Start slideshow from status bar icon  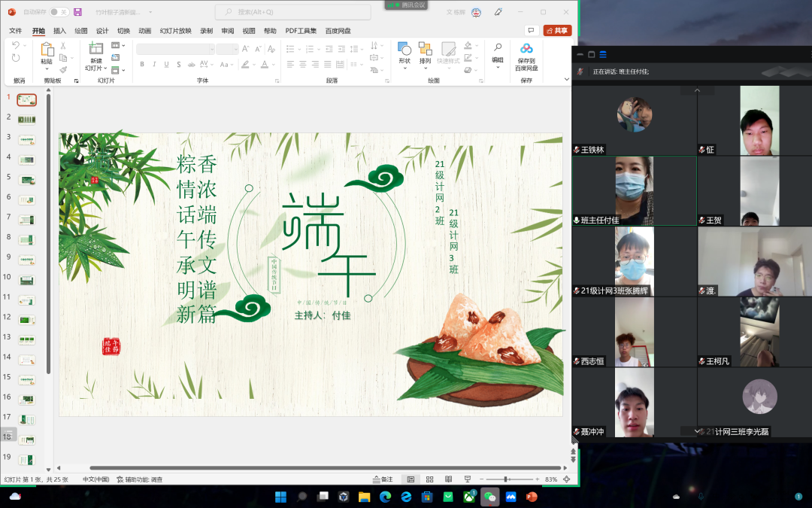pyautogui.click(x=467, y=479)
